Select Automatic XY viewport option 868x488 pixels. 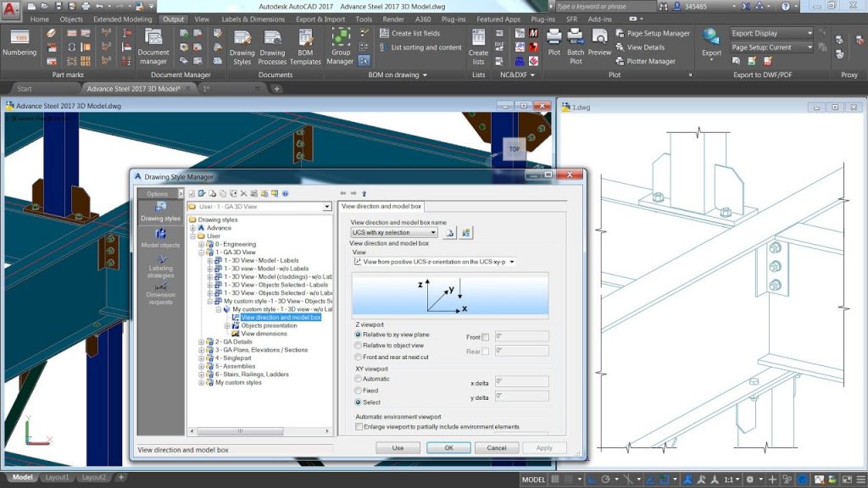click(x=359, y=379)
